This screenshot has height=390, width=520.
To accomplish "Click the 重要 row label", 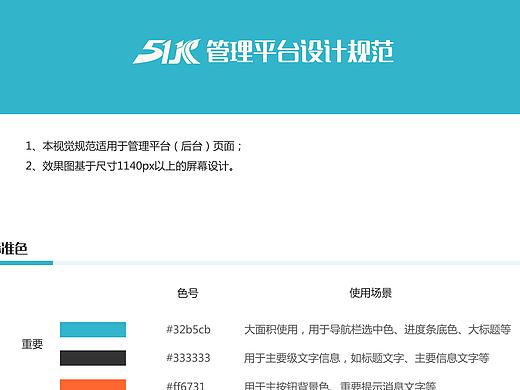I will coord(32,344).
